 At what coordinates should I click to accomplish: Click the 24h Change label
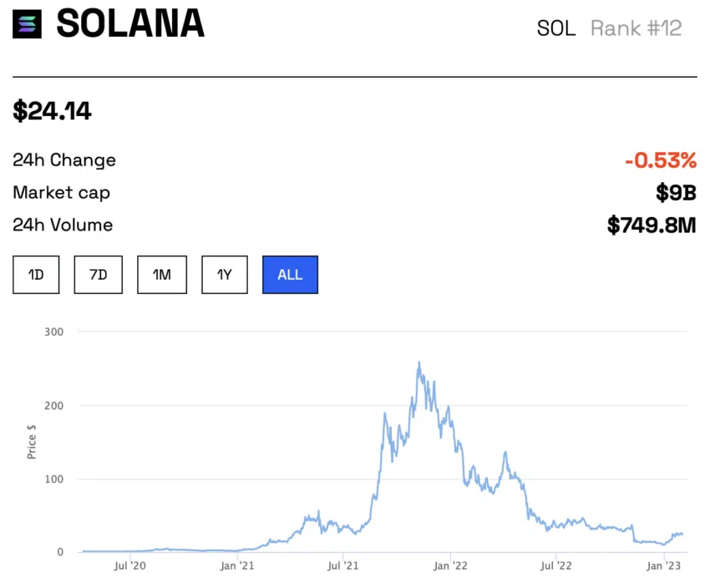[64, 160]
